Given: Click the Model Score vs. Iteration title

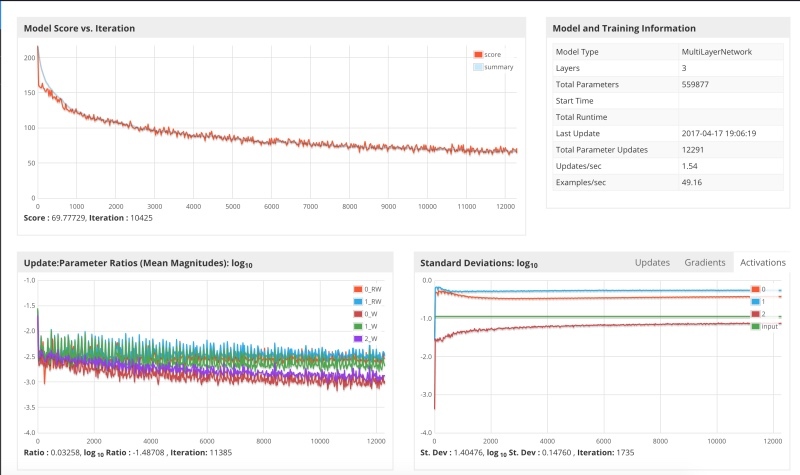Looking at the screenshot, I should [79, 29].
